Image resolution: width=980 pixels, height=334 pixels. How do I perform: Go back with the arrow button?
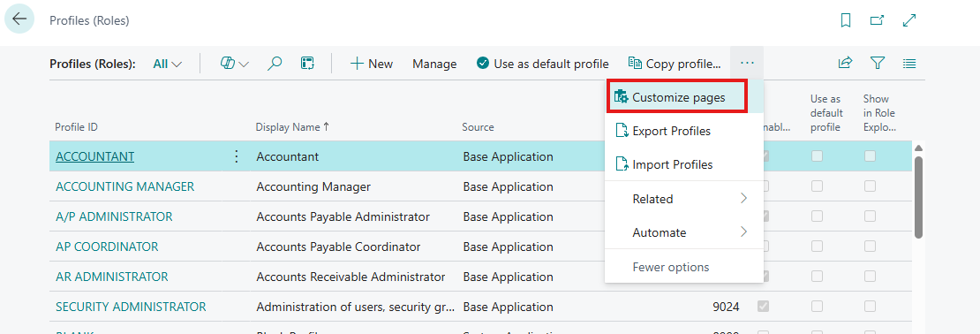[19, 19]
